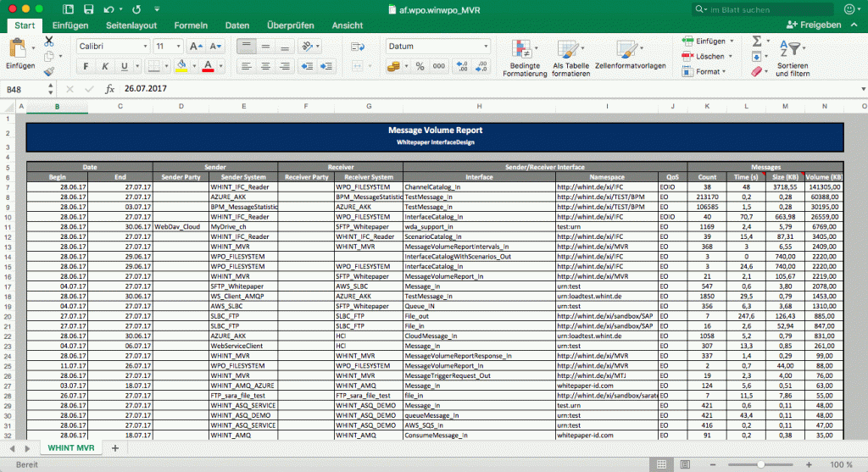Click the increase decimal places icon
Screen dimensions: 868x472
click(x=462, y=66)
